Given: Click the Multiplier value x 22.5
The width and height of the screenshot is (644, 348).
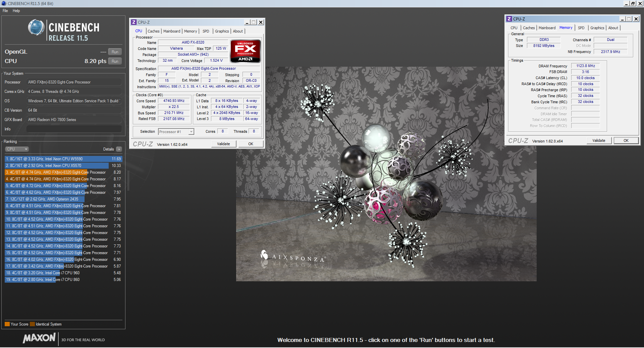Looking at the screenshot, I should (174, 107).
